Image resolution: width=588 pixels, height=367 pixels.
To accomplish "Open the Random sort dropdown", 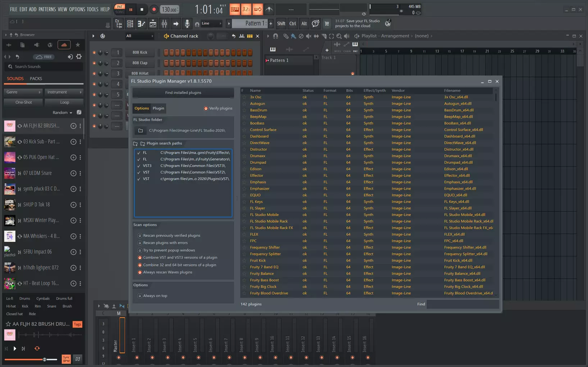I will point(62,113).
